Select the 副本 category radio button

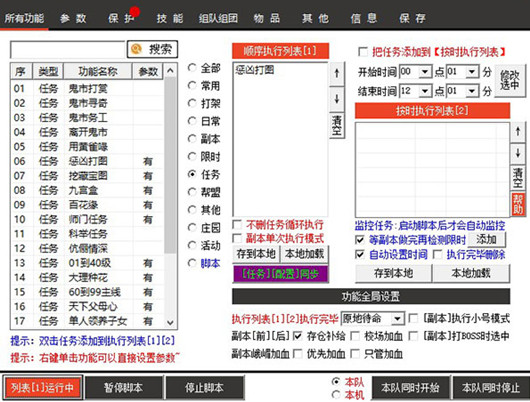click(192, 139)
